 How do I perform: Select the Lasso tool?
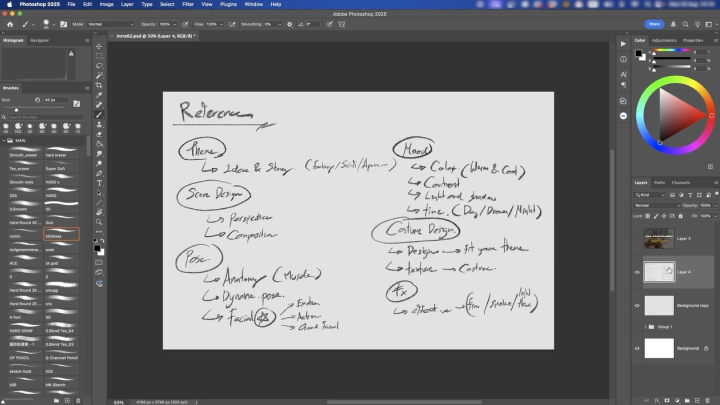coord(99,66)
